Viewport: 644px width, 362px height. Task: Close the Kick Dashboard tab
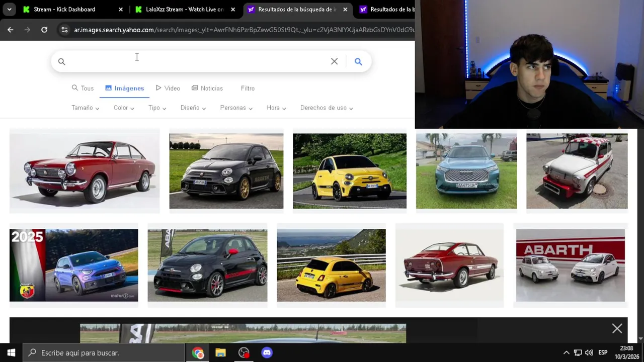(121, 9)
